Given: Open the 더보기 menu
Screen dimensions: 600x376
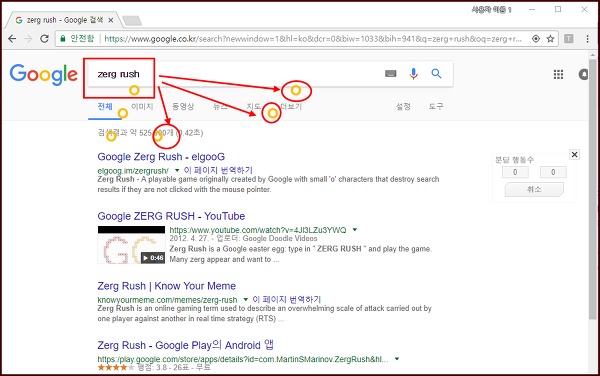Looking at the screenshot, I should (x=291, y=106).
